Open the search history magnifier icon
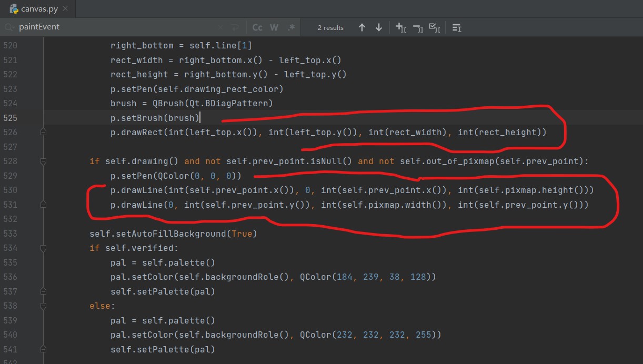 tap(10, 27)
